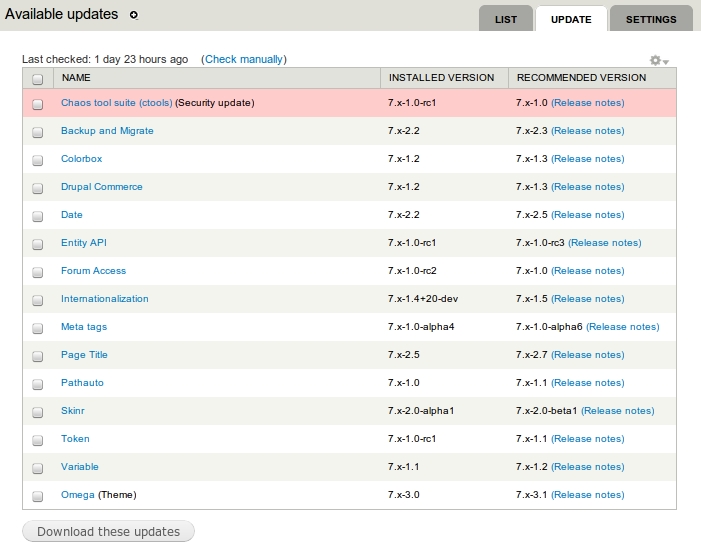Open the Internationalization link

[105, 299]
